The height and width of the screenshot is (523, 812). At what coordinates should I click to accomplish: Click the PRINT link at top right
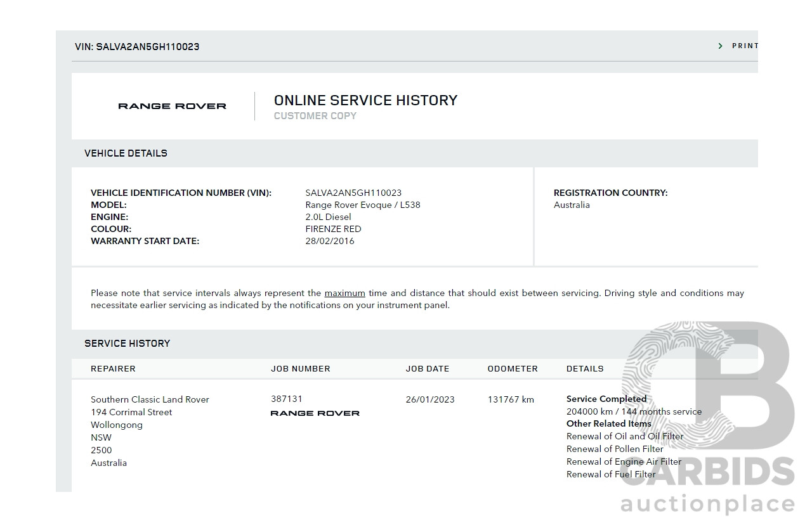coord(745,46)
